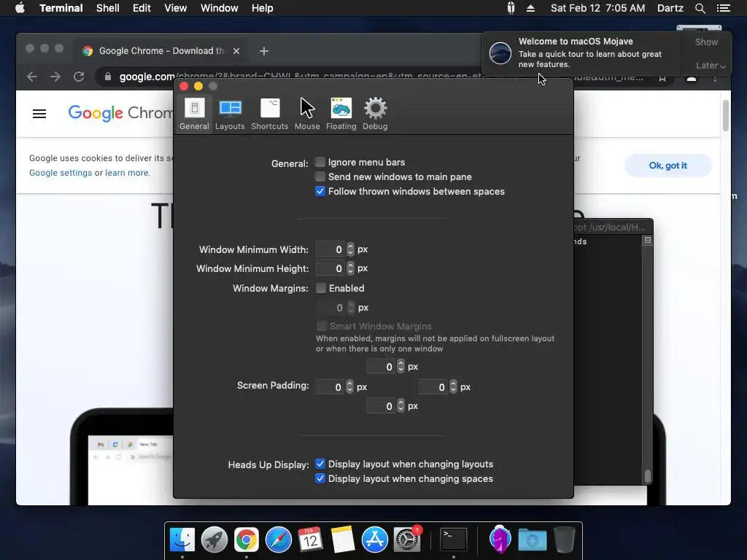Check Send new windows to main pane
This screenshot has width=747, height=560.
tap(320, 176)
